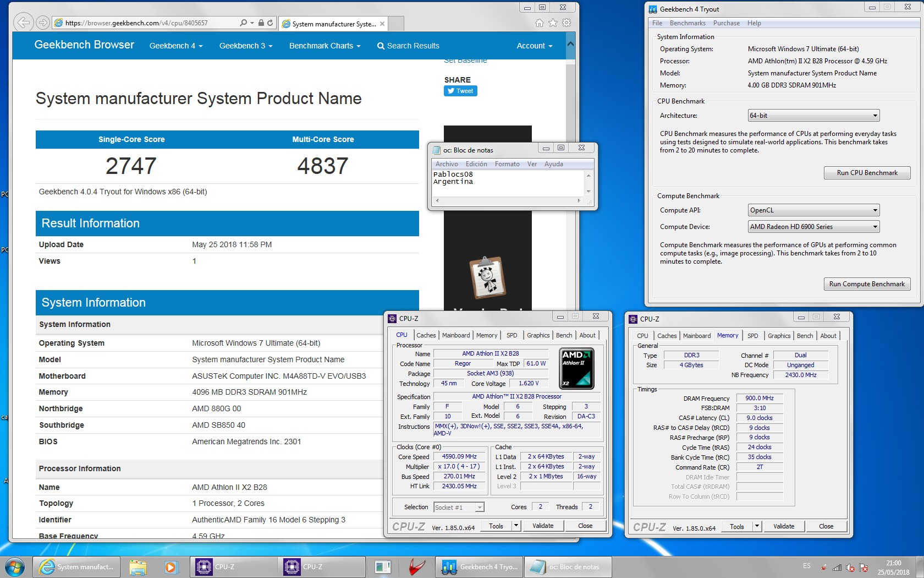Open the Archivo menu in Bloc de notas
This screenshot has height=578, width=924.
coord(447,164)
